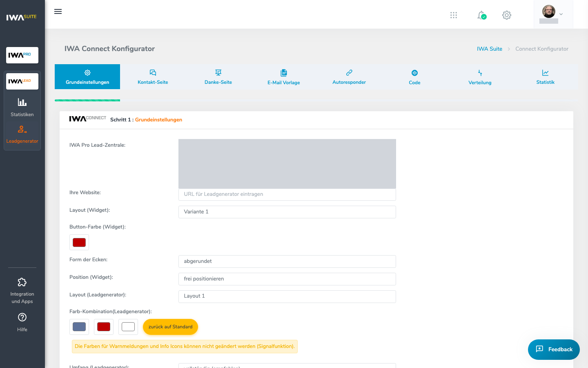Open the apps grid icon

coord(454,15)
